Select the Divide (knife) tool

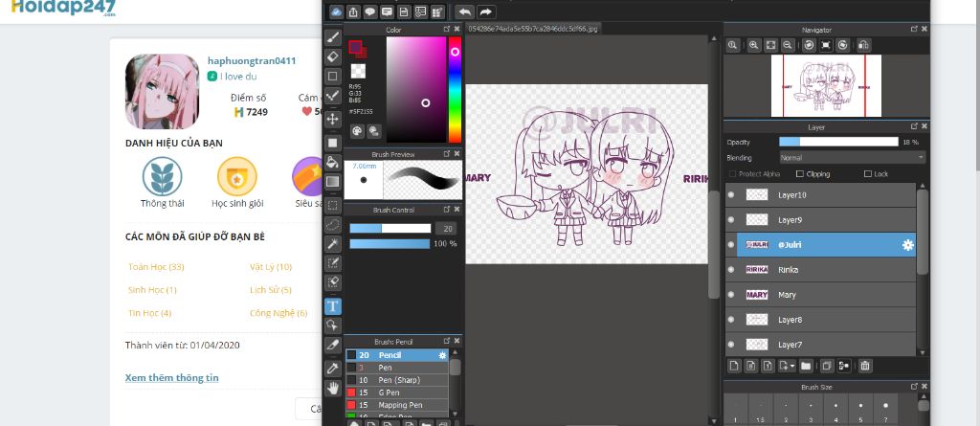click(x=333, y=345)
